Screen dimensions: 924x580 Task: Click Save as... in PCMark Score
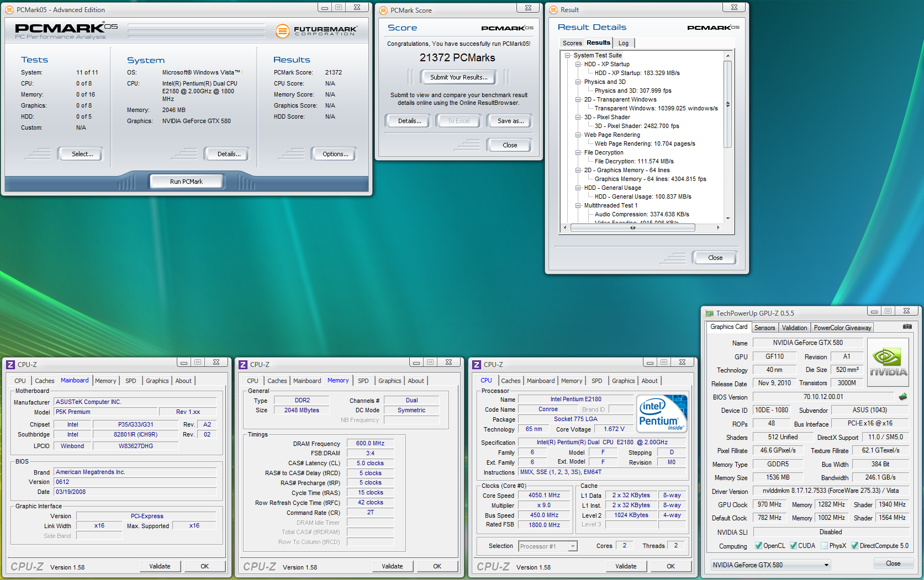pos(510,121)
